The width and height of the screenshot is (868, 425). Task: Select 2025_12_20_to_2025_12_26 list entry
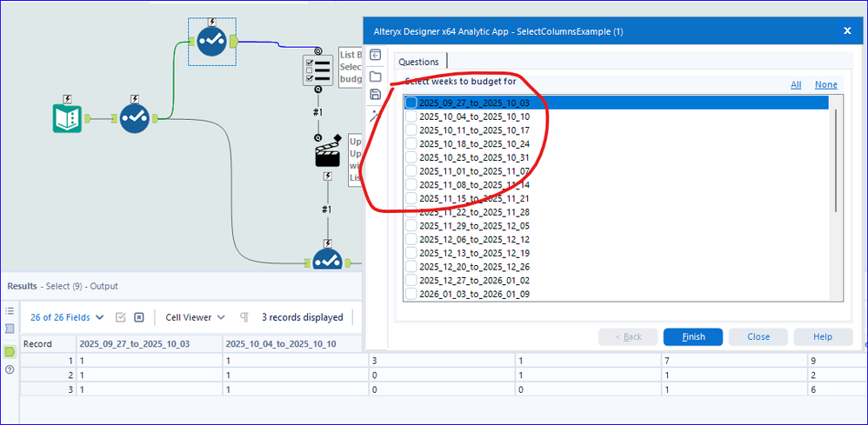coord(474,267)
